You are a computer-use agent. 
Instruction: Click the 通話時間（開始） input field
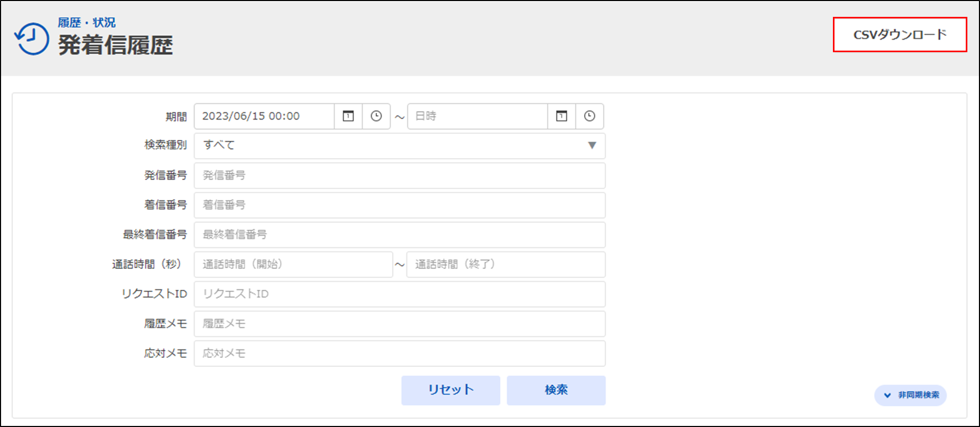[293, 264]
